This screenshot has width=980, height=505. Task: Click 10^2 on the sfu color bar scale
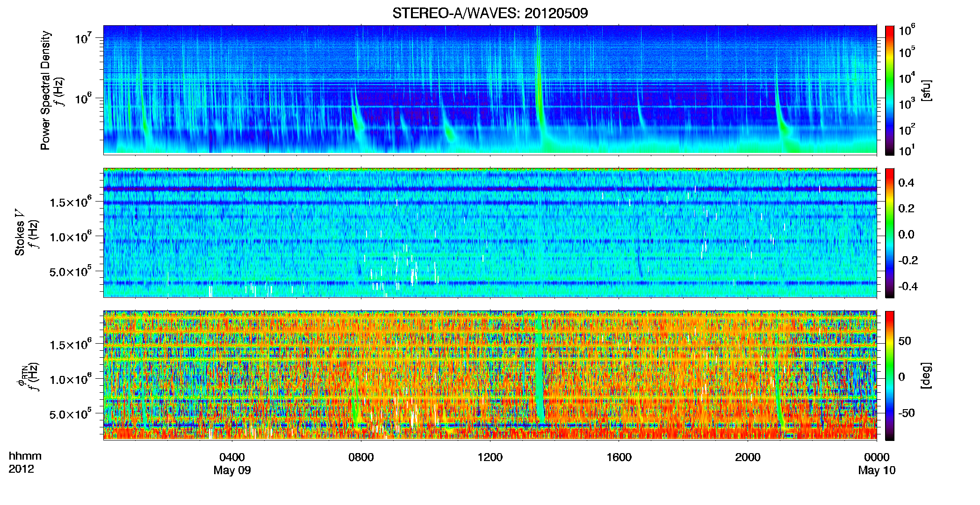[907, 129]
